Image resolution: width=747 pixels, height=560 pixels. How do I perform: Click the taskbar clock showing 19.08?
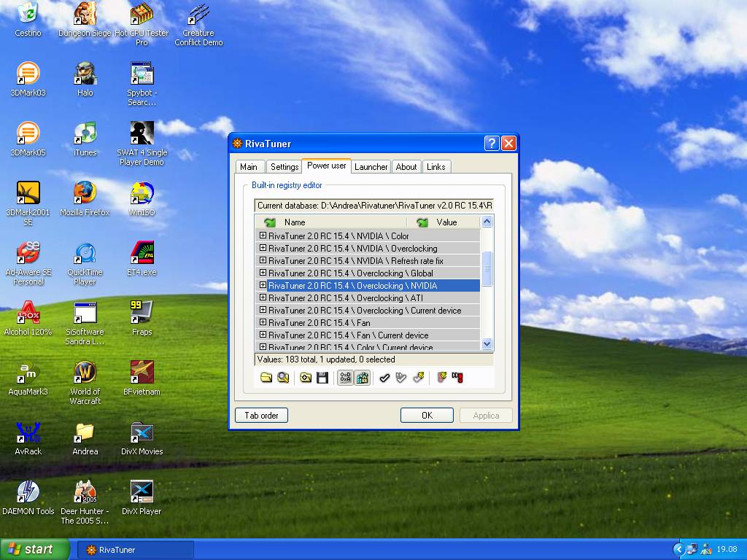click(x=727, y=550)
